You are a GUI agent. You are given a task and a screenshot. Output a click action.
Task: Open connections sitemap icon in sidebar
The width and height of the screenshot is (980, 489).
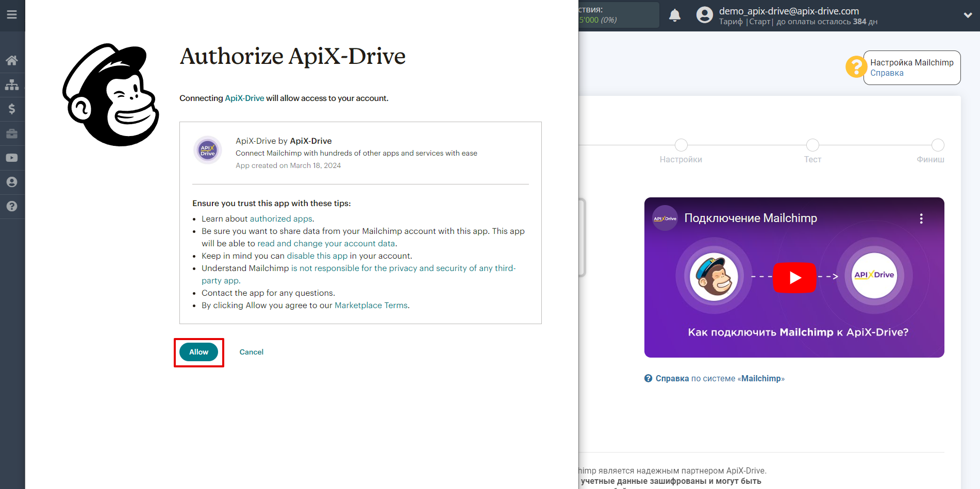[12, 85]
